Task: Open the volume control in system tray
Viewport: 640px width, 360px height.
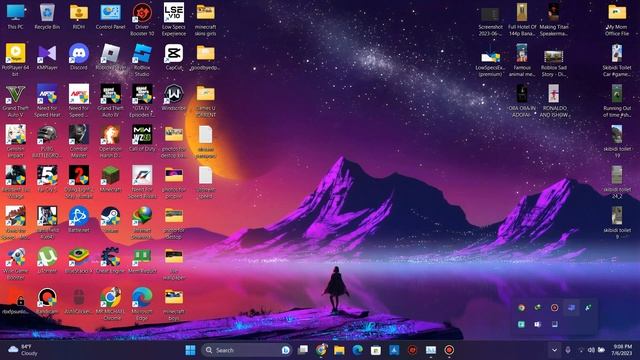Action: (591, 350)
